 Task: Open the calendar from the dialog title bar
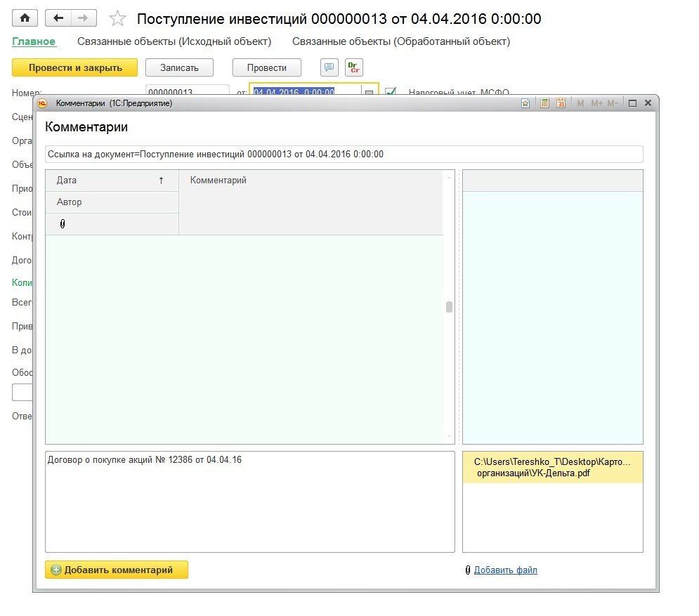click(x=561, y=103)
